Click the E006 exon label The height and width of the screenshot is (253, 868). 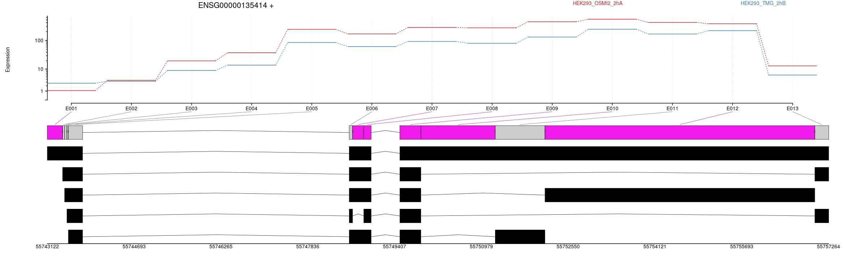(x=372, y=108)
